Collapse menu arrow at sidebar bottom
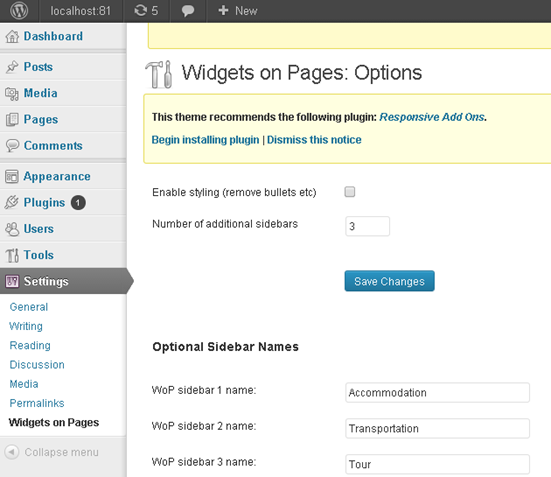Viewport: 551px width, 477px height. (x=12, y=452)
